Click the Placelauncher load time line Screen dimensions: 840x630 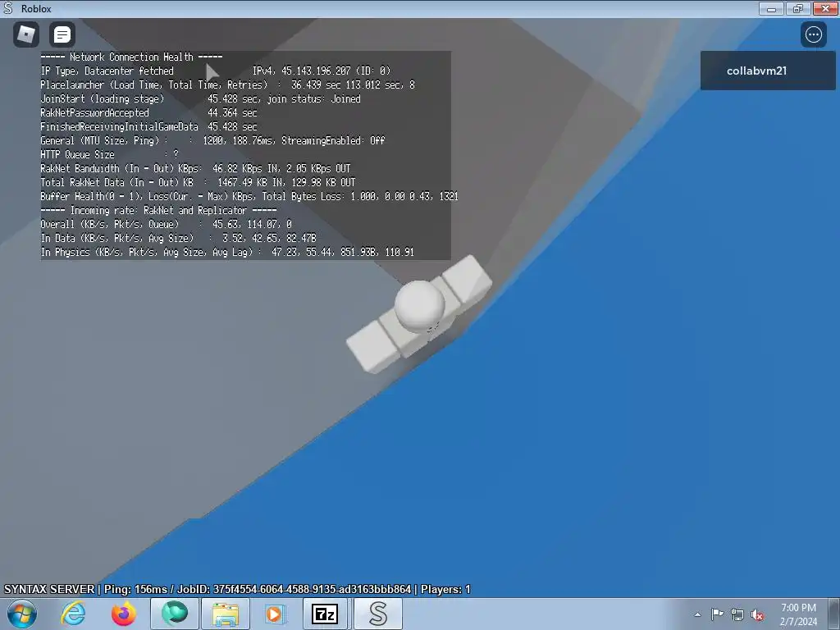[x=228, y=84]
